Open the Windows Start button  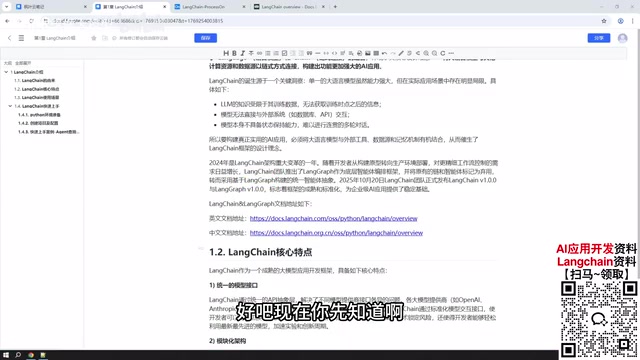pos(6,355)
